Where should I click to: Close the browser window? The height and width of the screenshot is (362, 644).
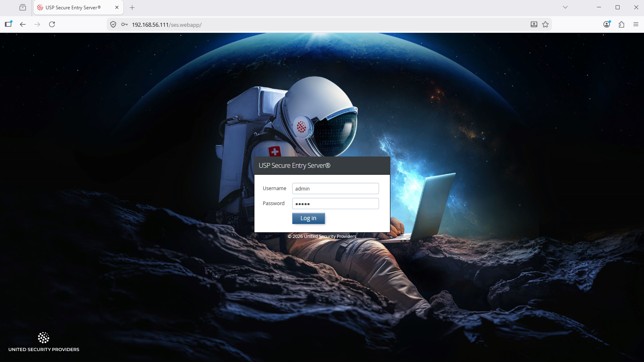coord(636,7)
